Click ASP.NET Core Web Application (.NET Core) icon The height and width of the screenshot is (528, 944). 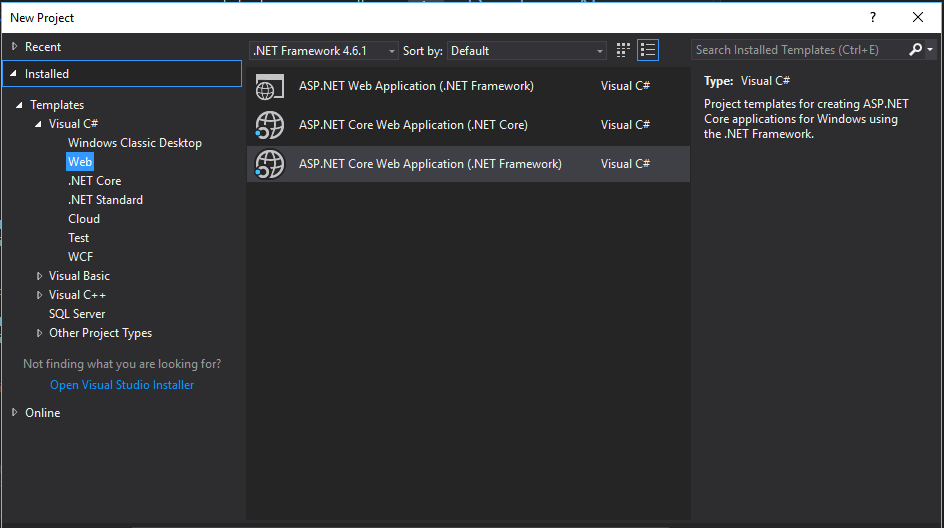(269, 125)
